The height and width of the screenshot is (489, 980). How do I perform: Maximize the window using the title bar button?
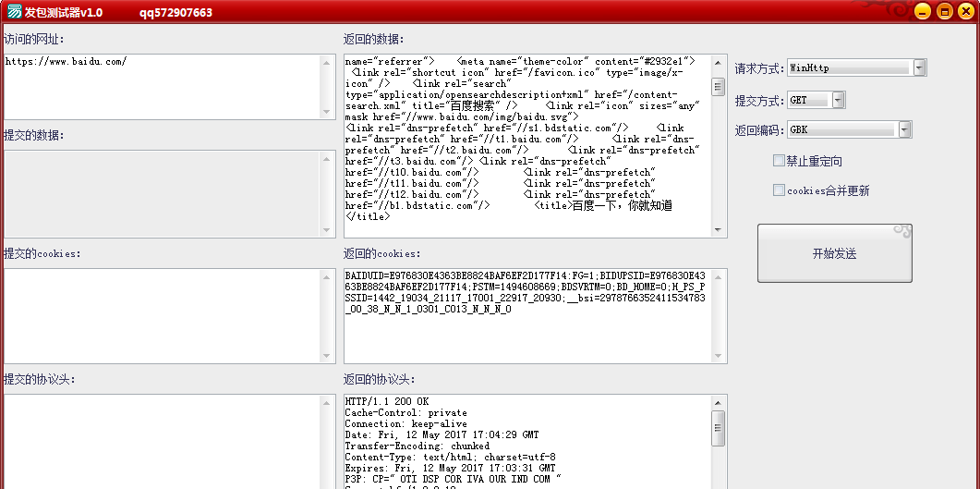click(x=944, y=11)
